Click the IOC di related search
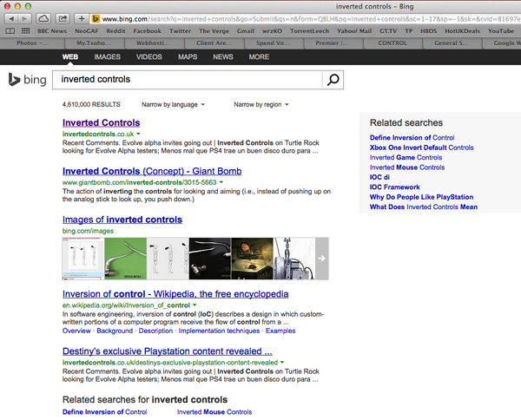The image size is (521, 420). 379,177
